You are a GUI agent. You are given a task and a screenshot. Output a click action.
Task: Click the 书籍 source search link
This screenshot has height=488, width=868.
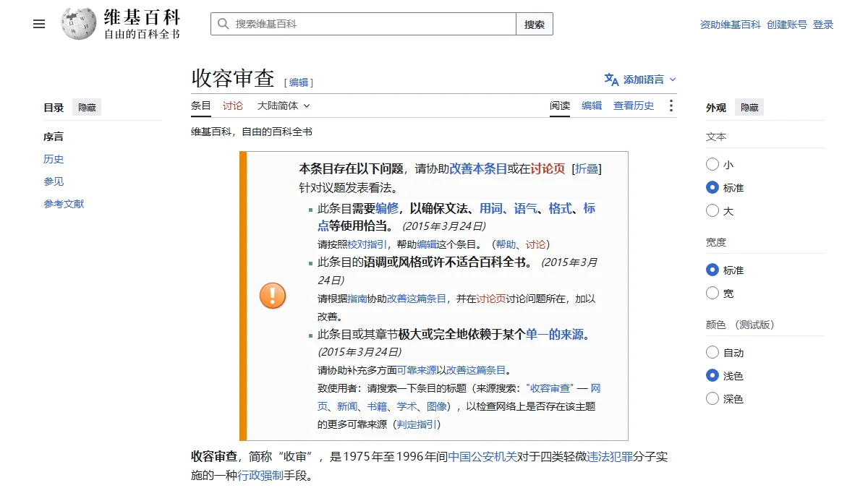pyautogui.click(x=377, y=406)
